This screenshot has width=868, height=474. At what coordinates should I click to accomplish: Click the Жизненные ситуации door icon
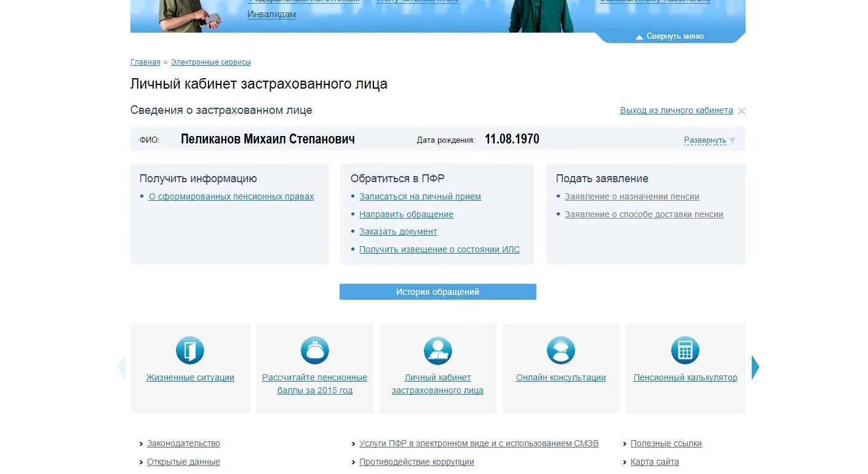(x=190, y=351)
